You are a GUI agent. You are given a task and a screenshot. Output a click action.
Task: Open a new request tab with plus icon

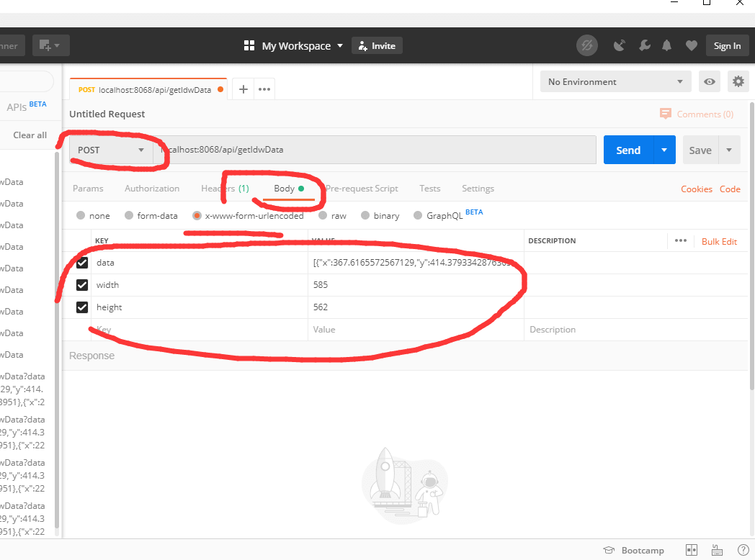[244, 89]
